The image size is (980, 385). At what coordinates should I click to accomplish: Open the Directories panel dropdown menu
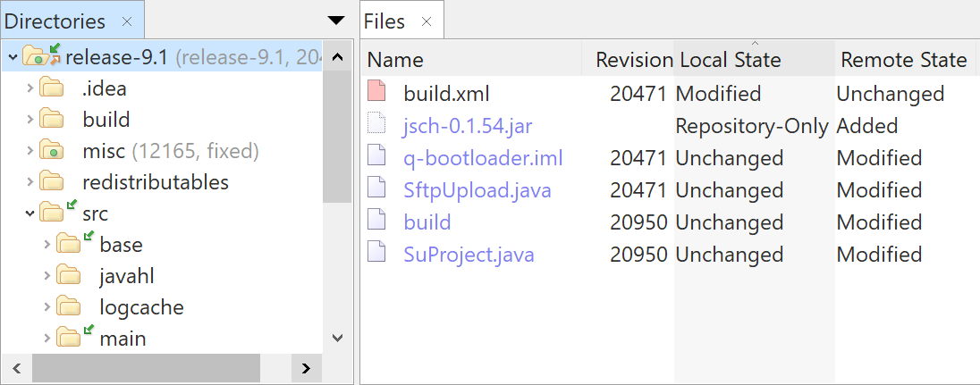pyautogui.click(x=336, y=21)
